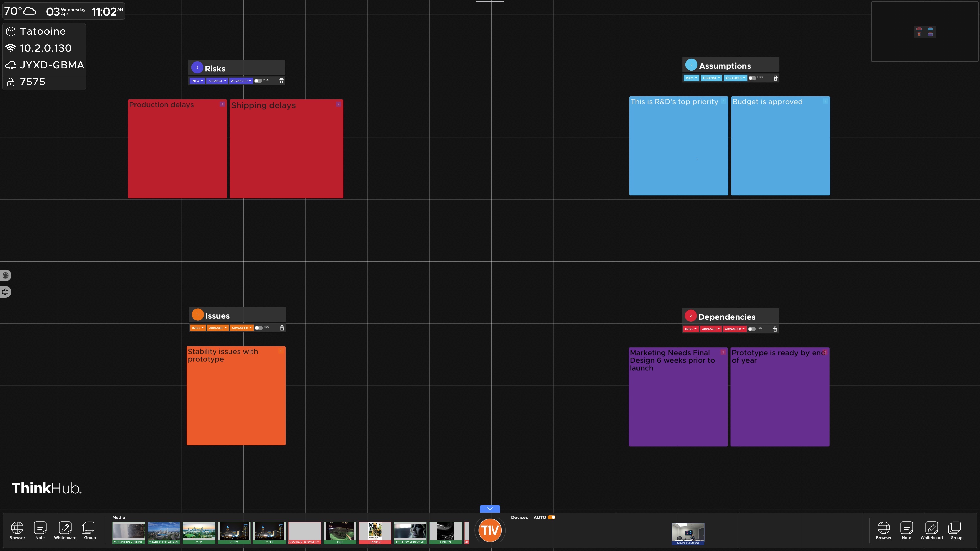Open Arrange menu on Risks group
Viewport: 980px width, 551px height.
coord(217,81)
